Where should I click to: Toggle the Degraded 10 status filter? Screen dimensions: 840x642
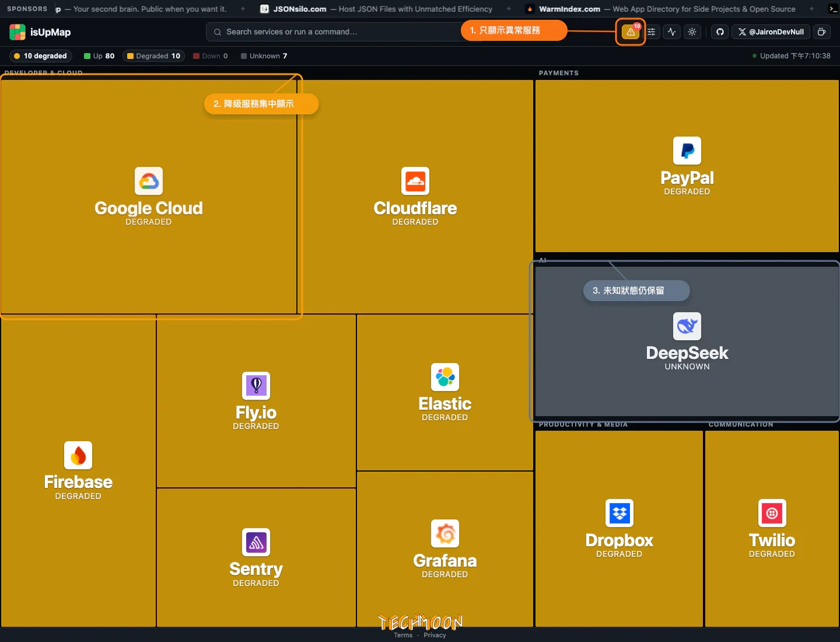pyautogui.click(x=153, y=56)
